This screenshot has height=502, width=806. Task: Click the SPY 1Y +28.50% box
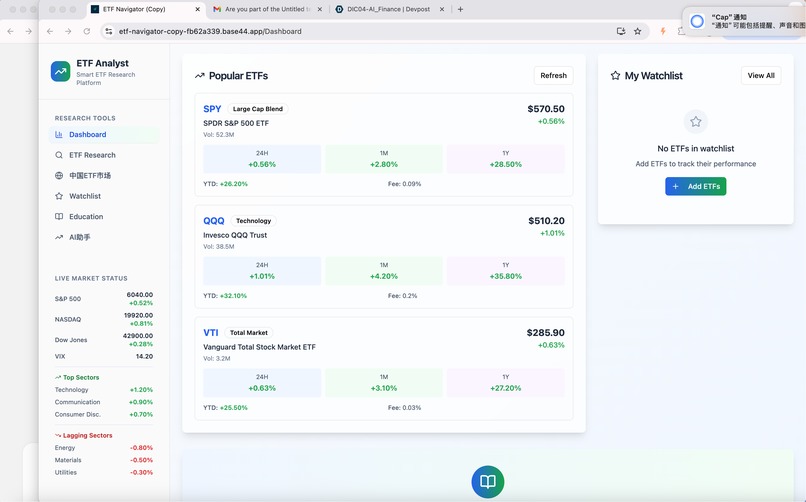coord(506,159)
